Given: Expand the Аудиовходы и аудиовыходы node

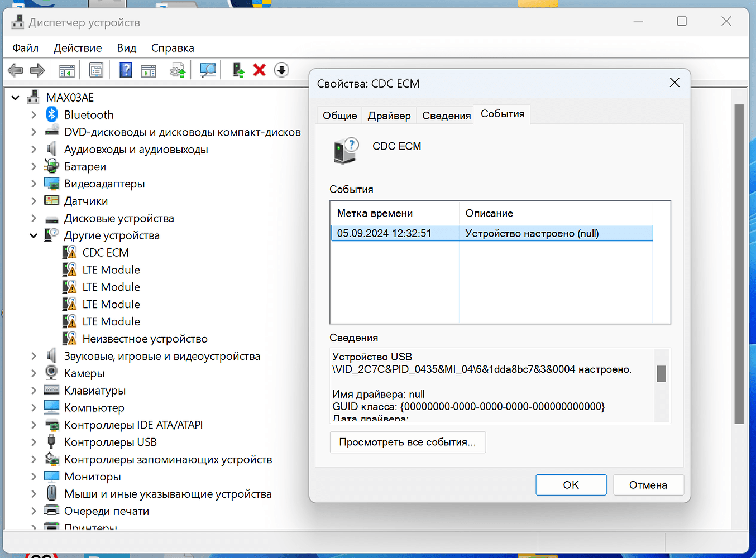Looking at the screenshot, I should [x=34, y=149].
